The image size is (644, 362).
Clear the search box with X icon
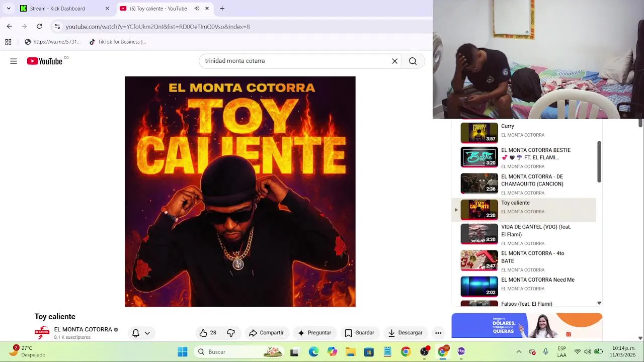[394, 61]
